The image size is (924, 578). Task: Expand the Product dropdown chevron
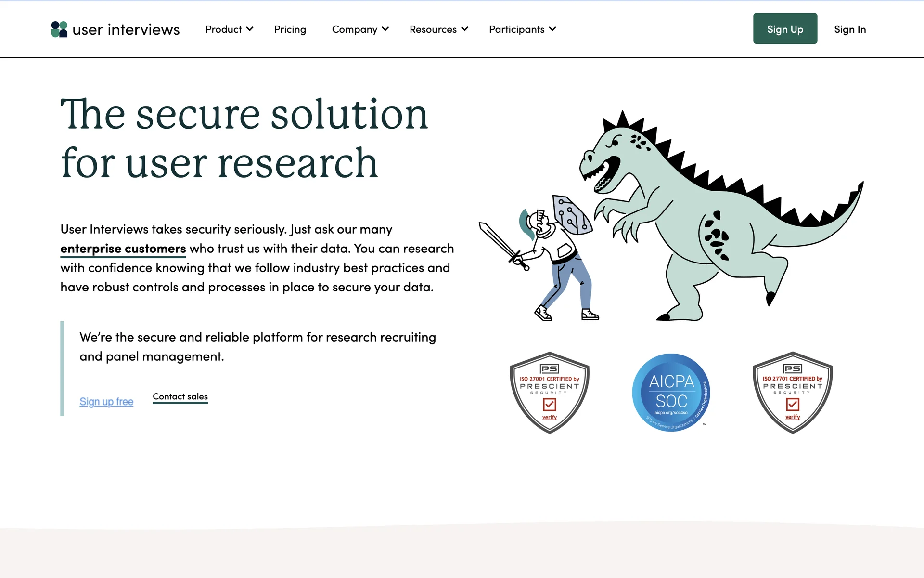(x=250, y=29)
